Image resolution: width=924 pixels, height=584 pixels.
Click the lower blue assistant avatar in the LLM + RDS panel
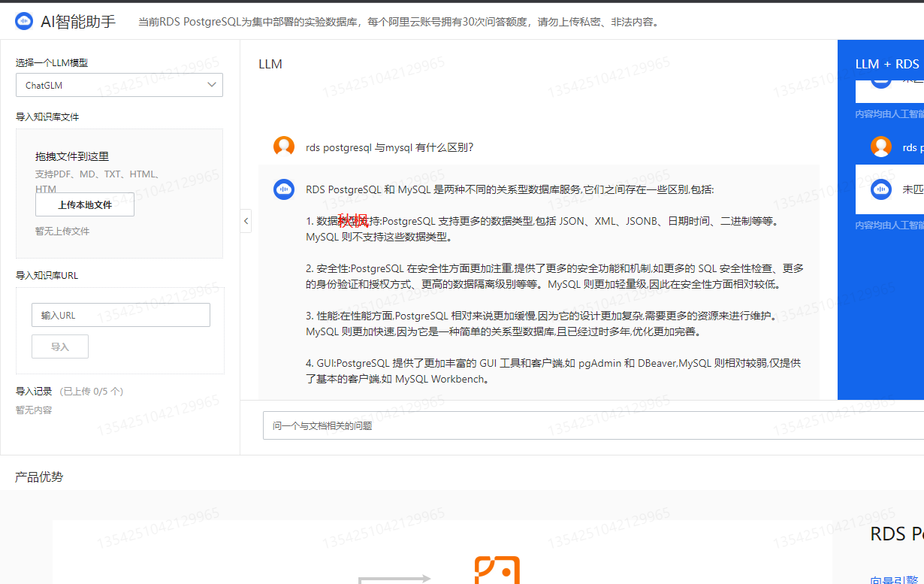click(x=881, y=189)
